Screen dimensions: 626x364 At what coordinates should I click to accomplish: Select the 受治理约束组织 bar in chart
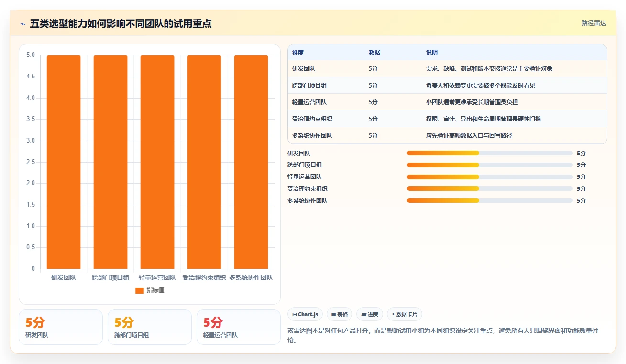coord(204,162)
